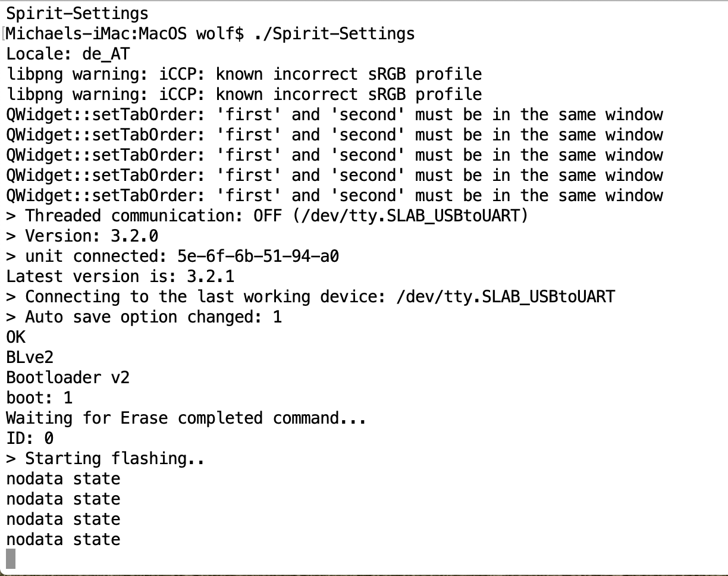
Task: Click the terminal cursor block
Action: tap(11, 559)
